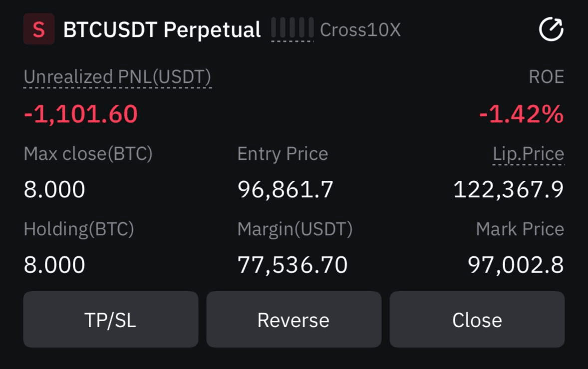Select the -1,101.60 PNL value
Viewport: 588px width, 369px height.
coord(81,114)
